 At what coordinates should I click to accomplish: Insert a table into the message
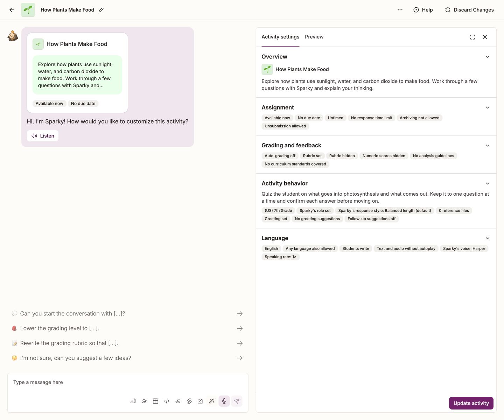pyautogui.click(x=155, y=401)
